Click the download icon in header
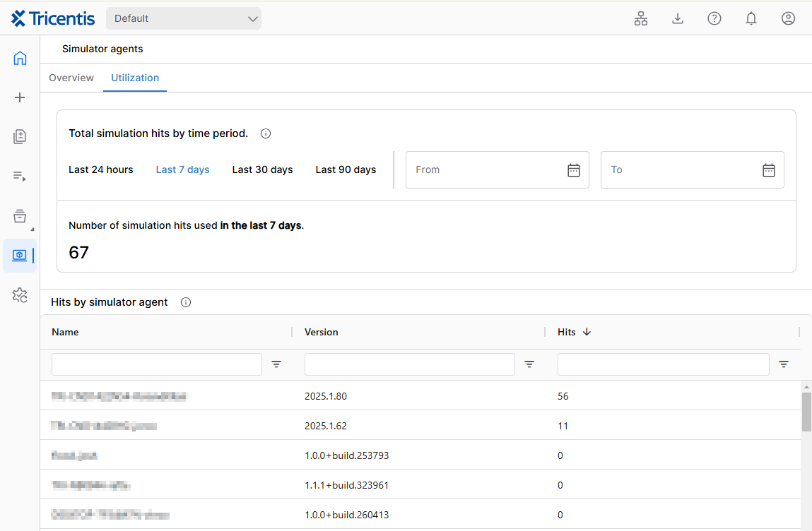Viewport: 812px width, 531px height. click(678, 19)
